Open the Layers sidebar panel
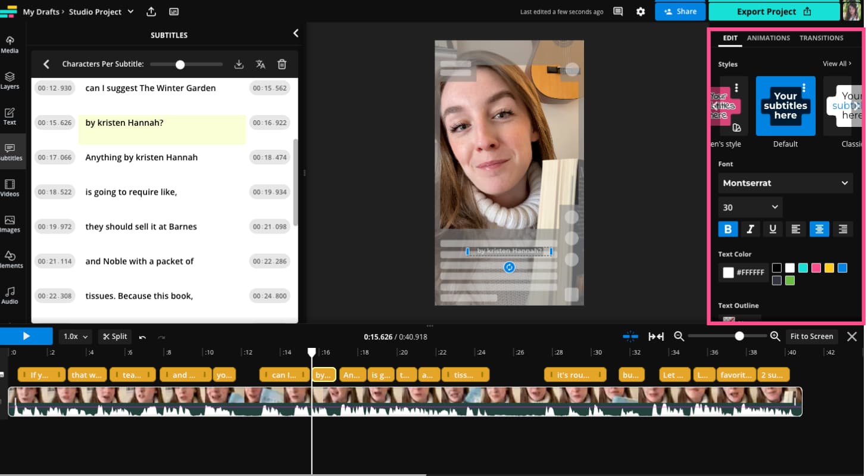Screen dimensions: 868x476 tap(10, 80)
